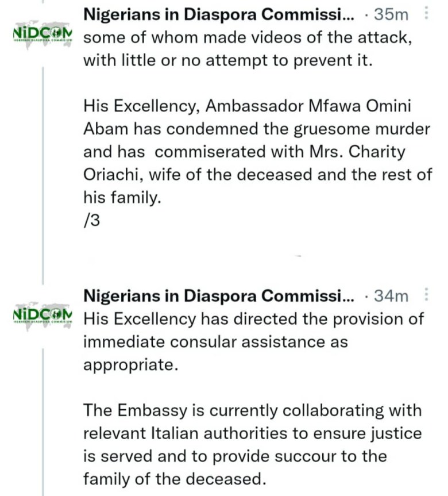The height and width of the screenshot is (496, 448).
Task: Click the phrase 'succour to the' in the tweet
Action: point(330,456)
